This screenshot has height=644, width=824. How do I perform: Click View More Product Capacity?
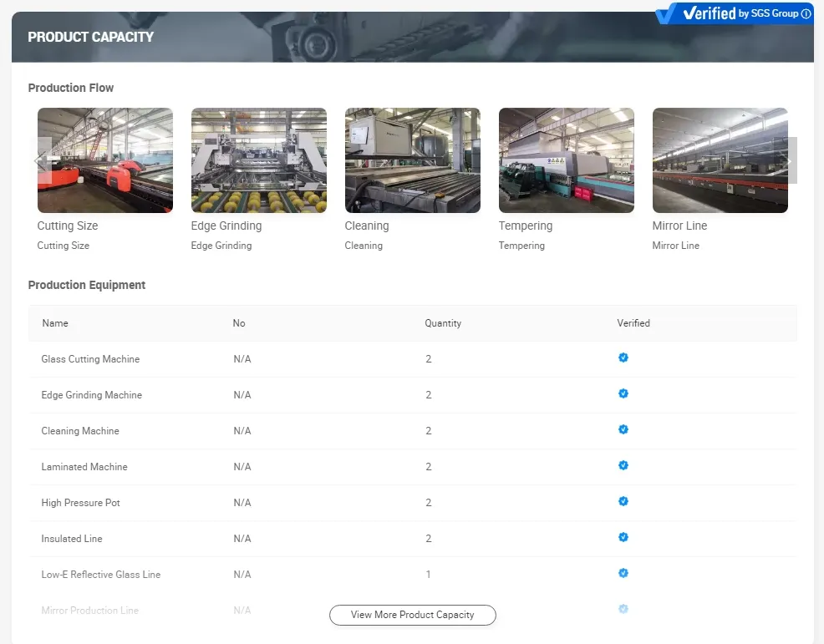coord(412,615)
